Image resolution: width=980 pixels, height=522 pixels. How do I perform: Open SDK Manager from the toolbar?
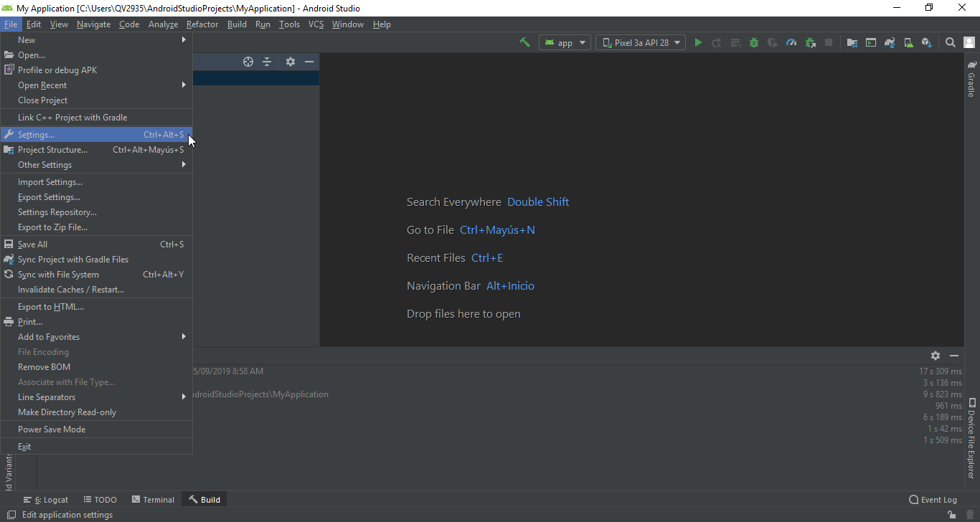(927, 42)
